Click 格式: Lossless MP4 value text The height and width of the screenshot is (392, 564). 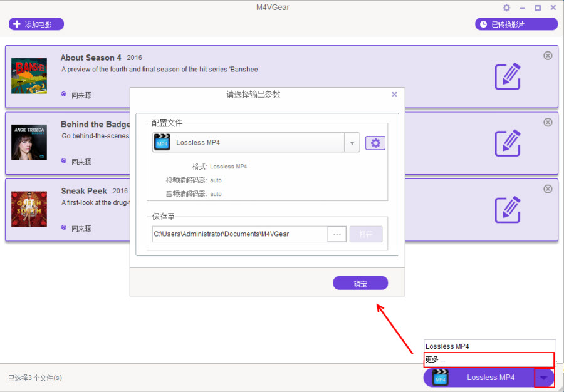point(228,167)
